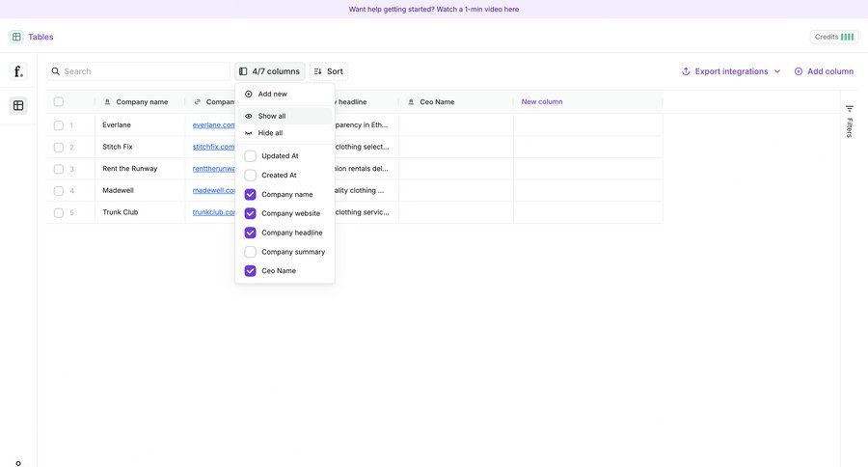This screenshot has width=868, height=467.
Task: Select row 1 Everlane checkbox
Action: (59, 125)
